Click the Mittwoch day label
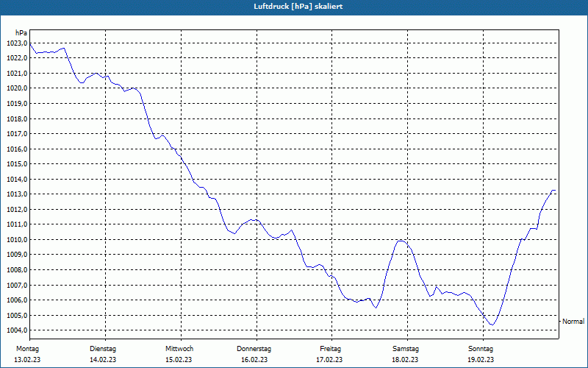The width and height of the screenshot is (588, 368). coord(179,349)
